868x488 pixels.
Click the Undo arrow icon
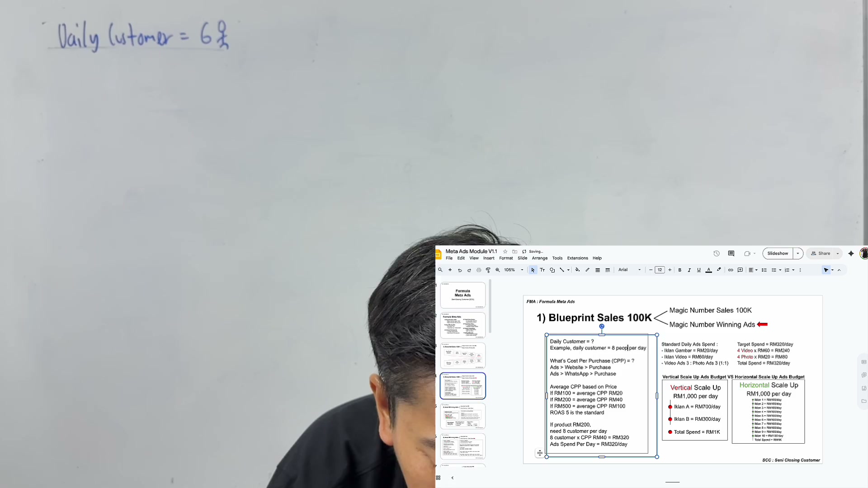coord(460,270)
